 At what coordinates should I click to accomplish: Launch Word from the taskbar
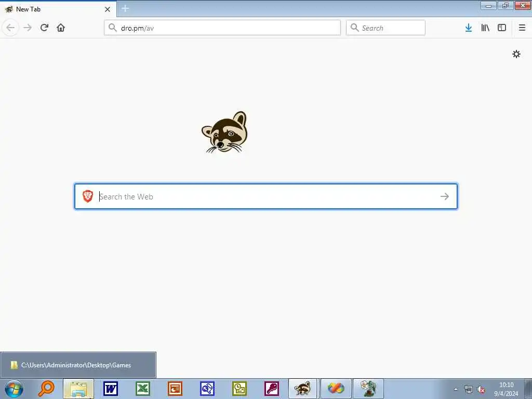pos(111,389)
